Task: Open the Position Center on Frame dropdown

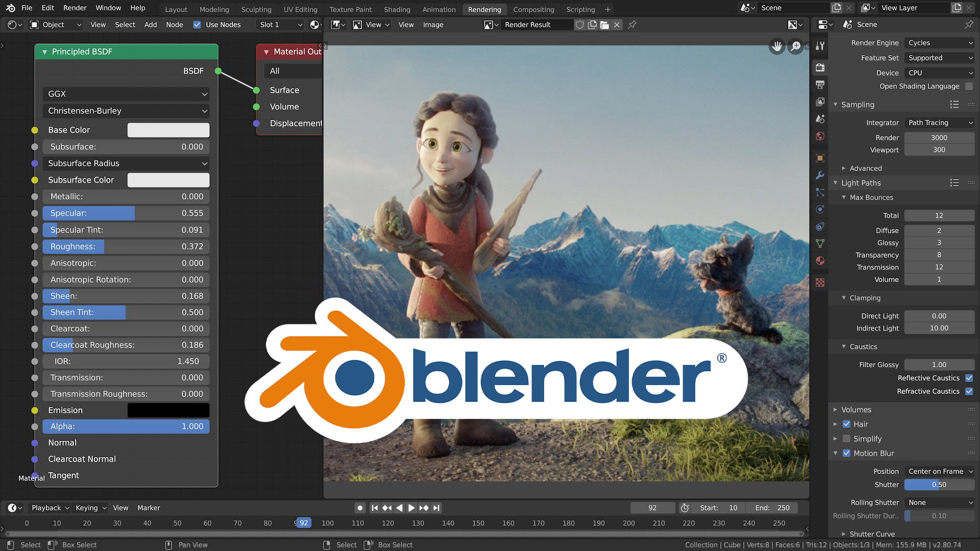Action: pyautogui.click(x=939, y=471)
